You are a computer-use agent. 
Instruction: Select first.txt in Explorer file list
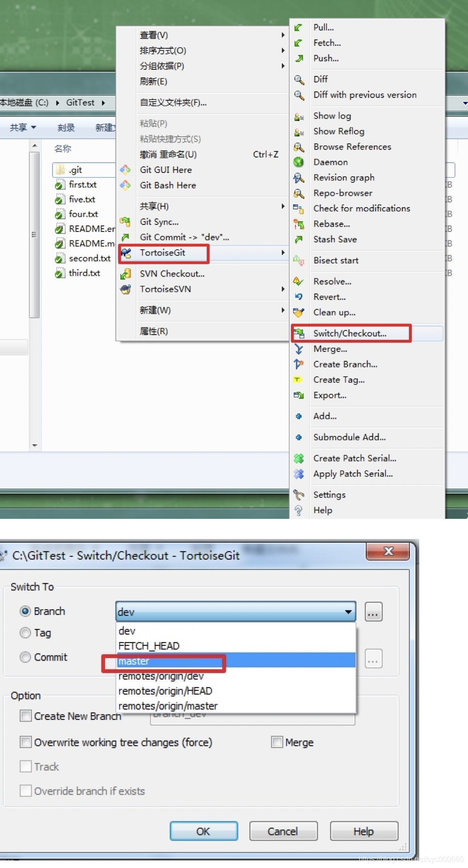[x=83, y=185]
